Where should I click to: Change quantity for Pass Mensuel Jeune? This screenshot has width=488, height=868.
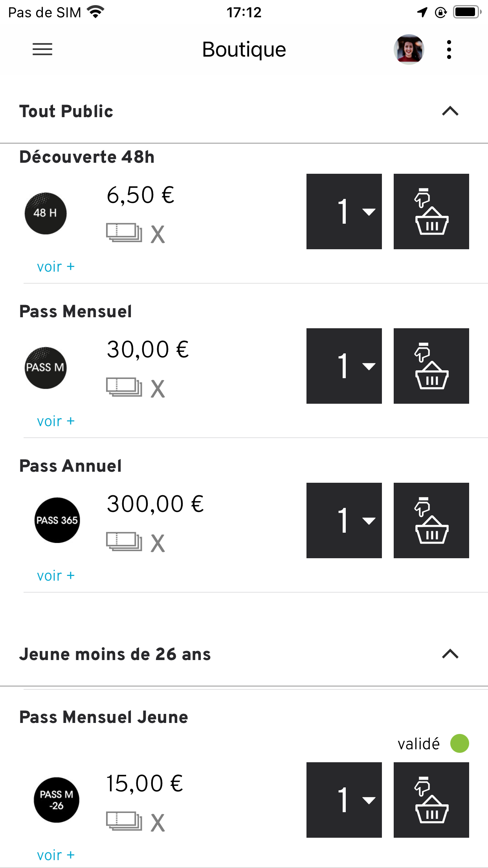tap(344, 800)
